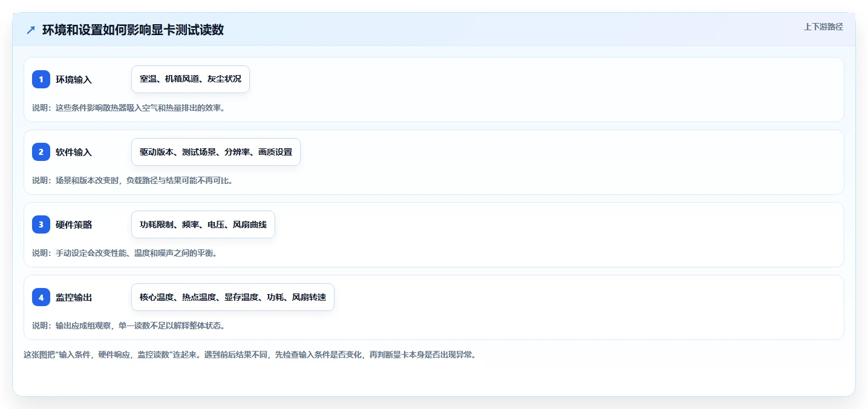The height and width of the screenshot is (409, 868).
Task: Click the 驱动版本、测试场景、分辨率、画质设置 chip
Action: 216,152
